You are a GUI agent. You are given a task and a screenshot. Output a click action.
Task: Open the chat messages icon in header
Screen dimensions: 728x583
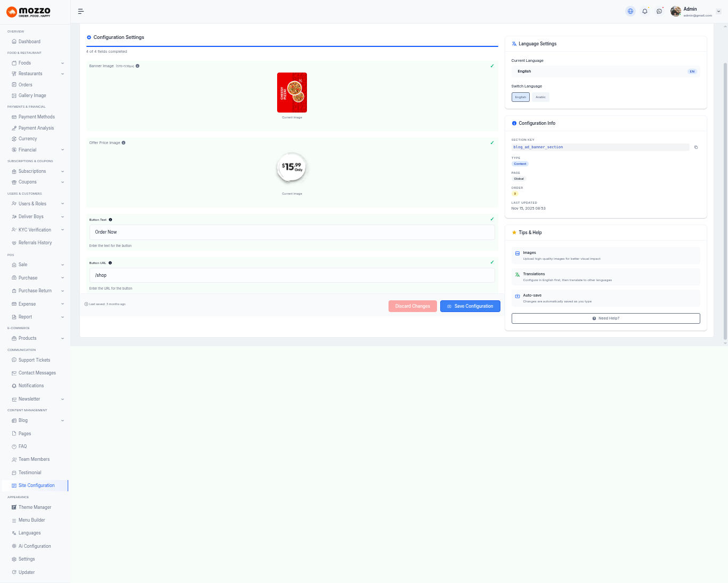pos(659,11)
